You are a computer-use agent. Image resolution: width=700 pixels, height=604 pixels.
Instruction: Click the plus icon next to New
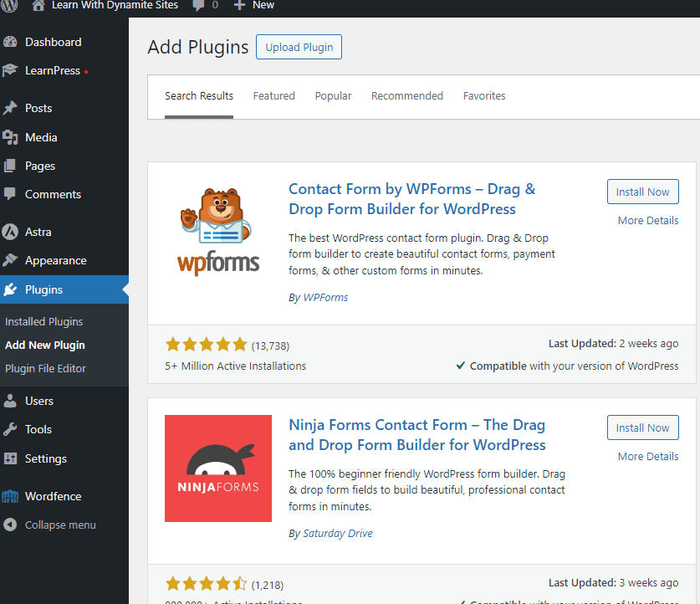tap(239, 5)
